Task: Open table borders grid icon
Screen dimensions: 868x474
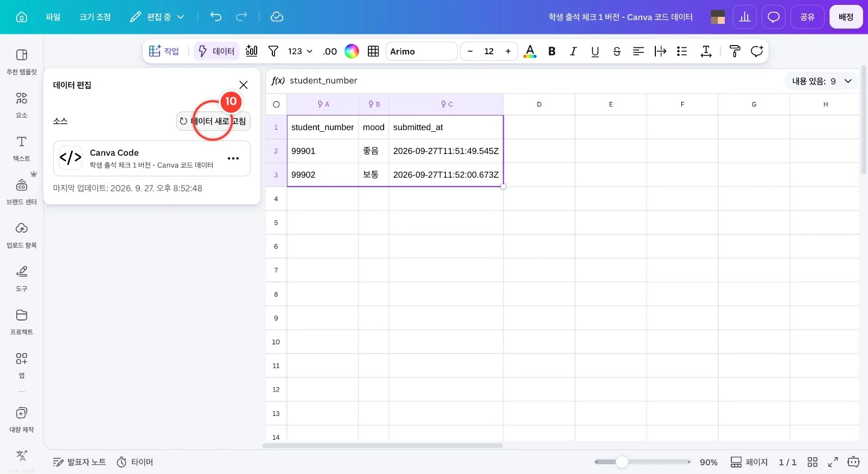Action: 373,51
